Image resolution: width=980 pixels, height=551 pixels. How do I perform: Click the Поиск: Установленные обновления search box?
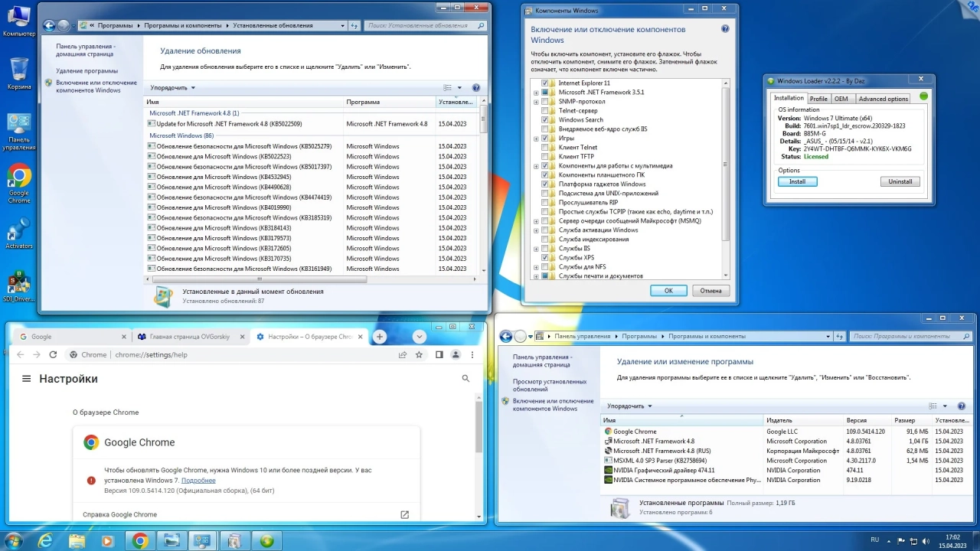425,25
